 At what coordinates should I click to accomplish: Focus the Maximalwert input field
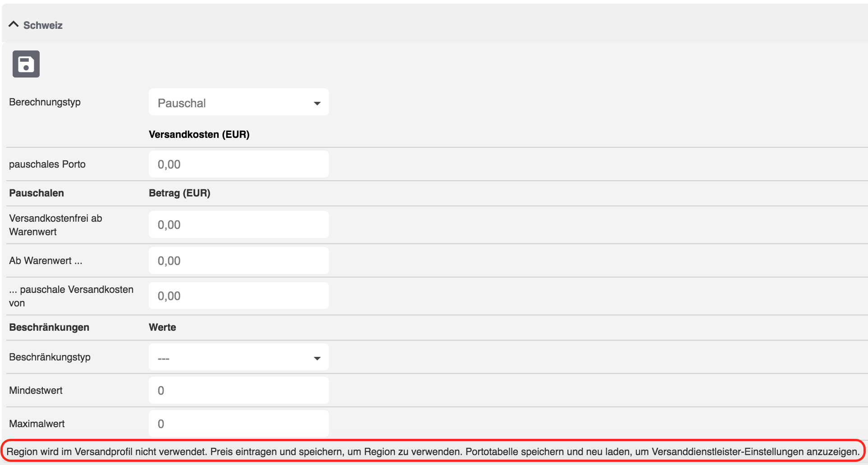(238, 424)
